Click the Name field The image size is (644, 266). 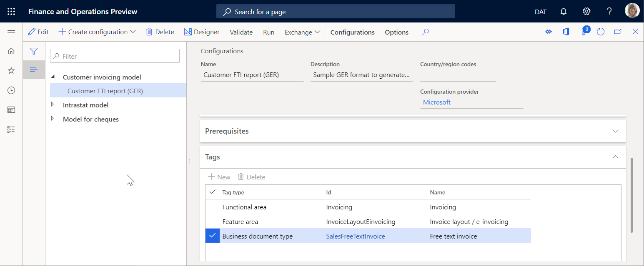click(252, 75)
